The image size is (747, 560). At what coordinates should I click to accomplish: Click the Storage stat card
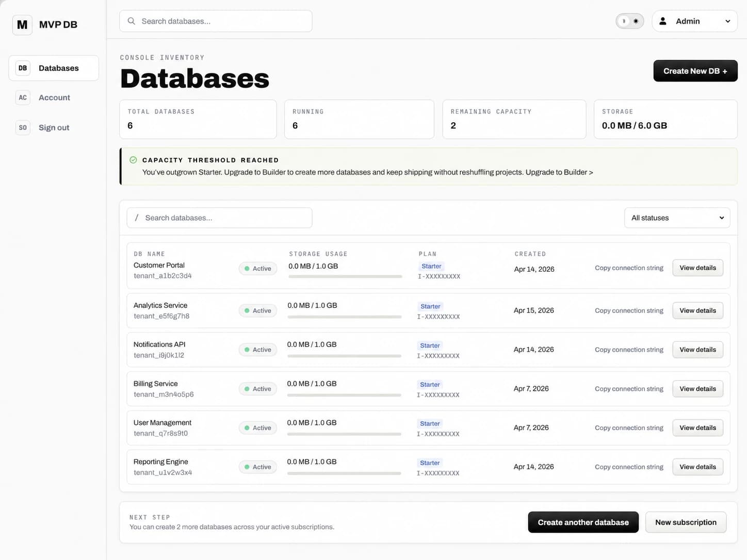(665, 119)
